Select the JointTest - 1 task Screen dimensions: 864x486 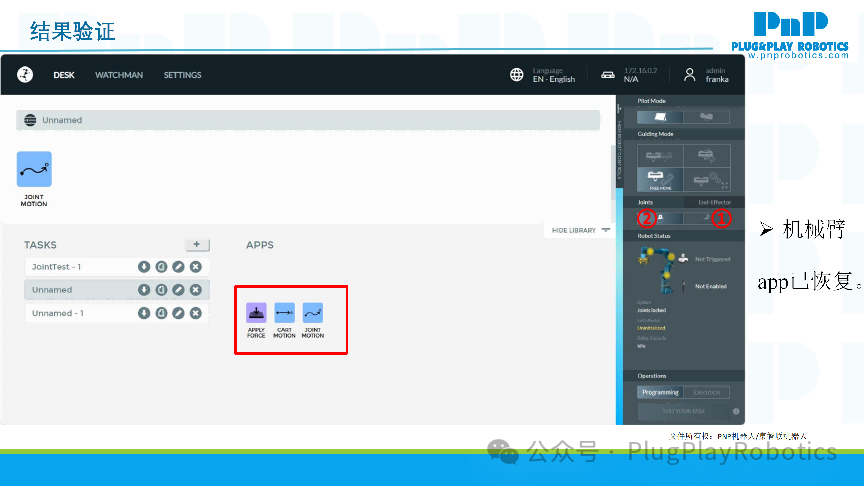pos(117,267)
